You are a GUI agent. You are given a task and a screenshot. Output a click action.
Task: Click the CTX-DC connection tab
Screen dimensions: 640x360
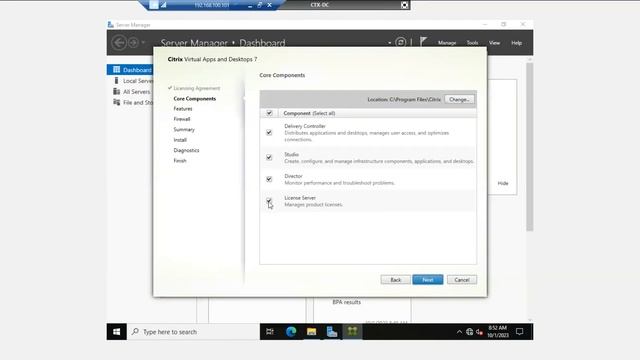pyautogui.click(x=320, y=5)
